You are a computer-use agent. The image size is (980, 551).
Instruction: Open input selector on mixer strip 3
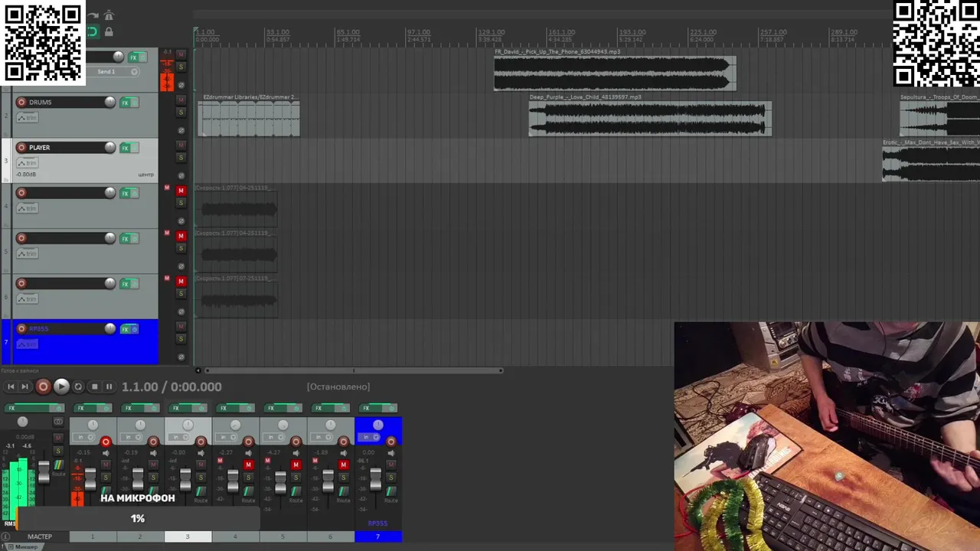coord(177,437)
